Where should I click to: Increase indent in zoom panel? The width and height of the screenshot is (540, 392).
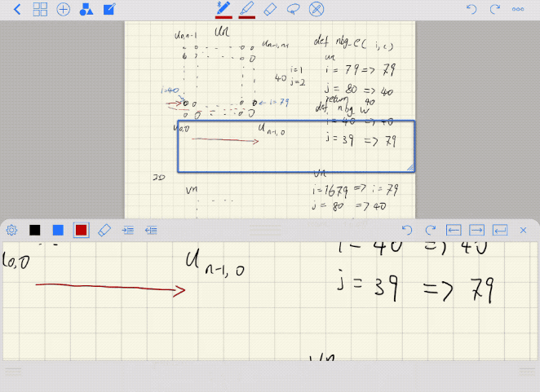[128, 231]
